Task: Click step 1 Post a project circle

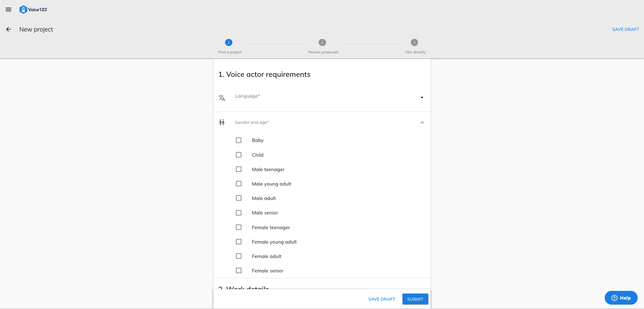Action: coord(229,43)
